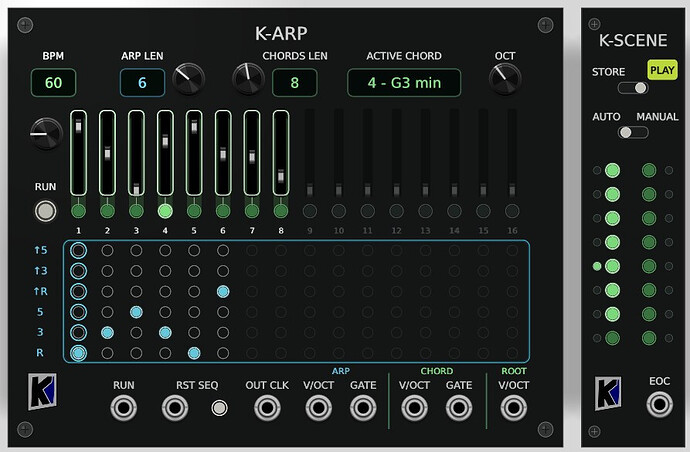The height and width of the screenshot is (452, 690).
Task: Click the BPM knob above RUN
Action: point(46,134)
